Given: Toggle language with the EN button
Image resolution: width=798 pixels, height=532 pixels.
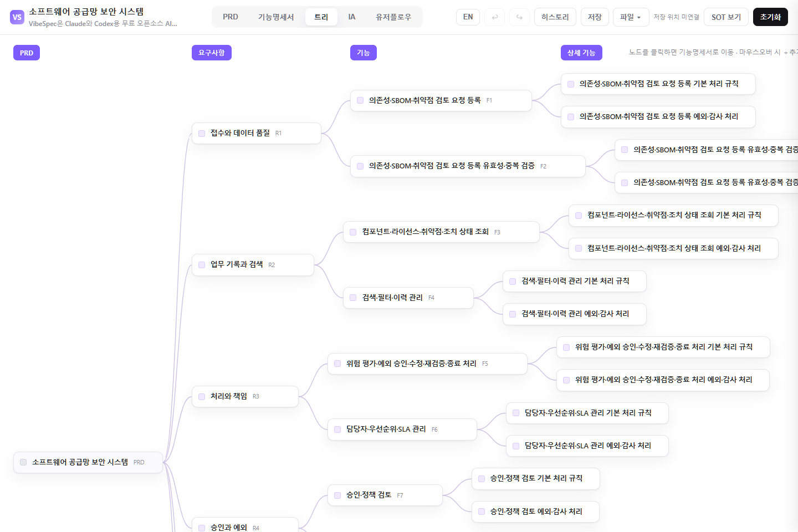Looking at the screenshot, I should point(468,17).
